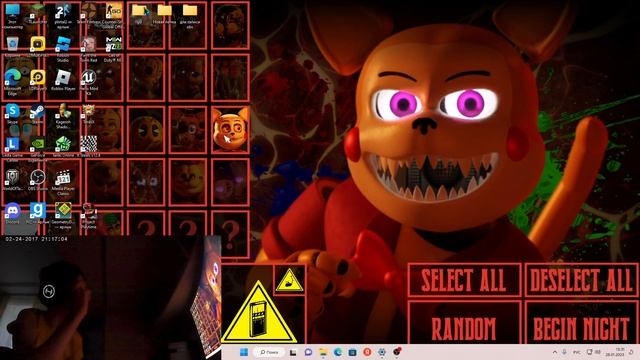Open GeForce Experience desktop shortcut
The image size is (640, 360).
38,149
